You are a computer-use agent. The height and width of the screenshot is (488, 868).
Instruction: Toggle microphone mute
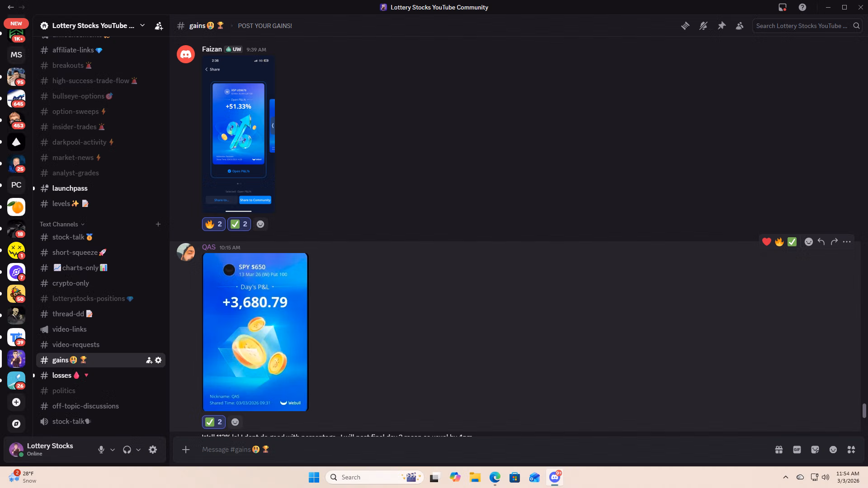[x=101, y=450]
